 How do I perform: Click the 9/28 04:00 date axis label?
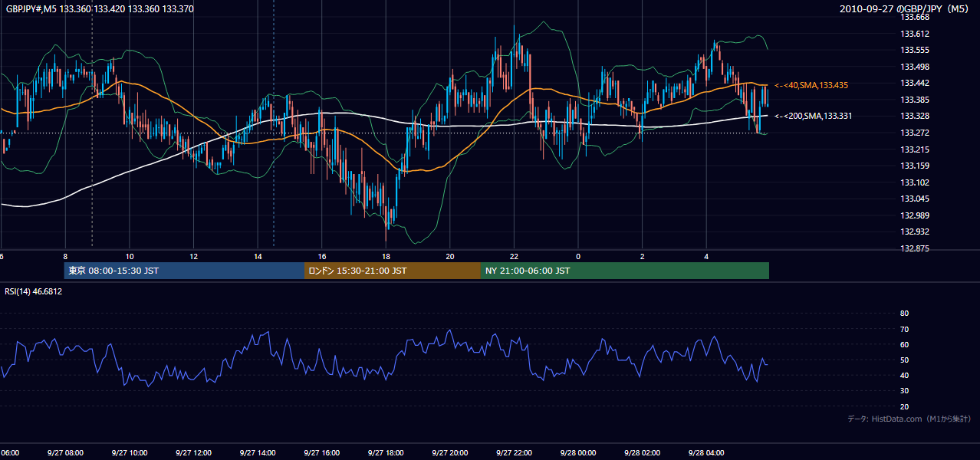click(706, 453)
